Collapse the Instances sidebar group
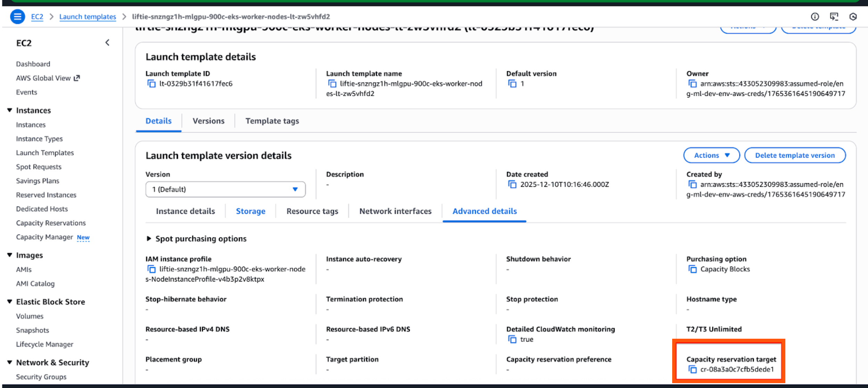The image size is (868, 388). click(x=10, y=110)
